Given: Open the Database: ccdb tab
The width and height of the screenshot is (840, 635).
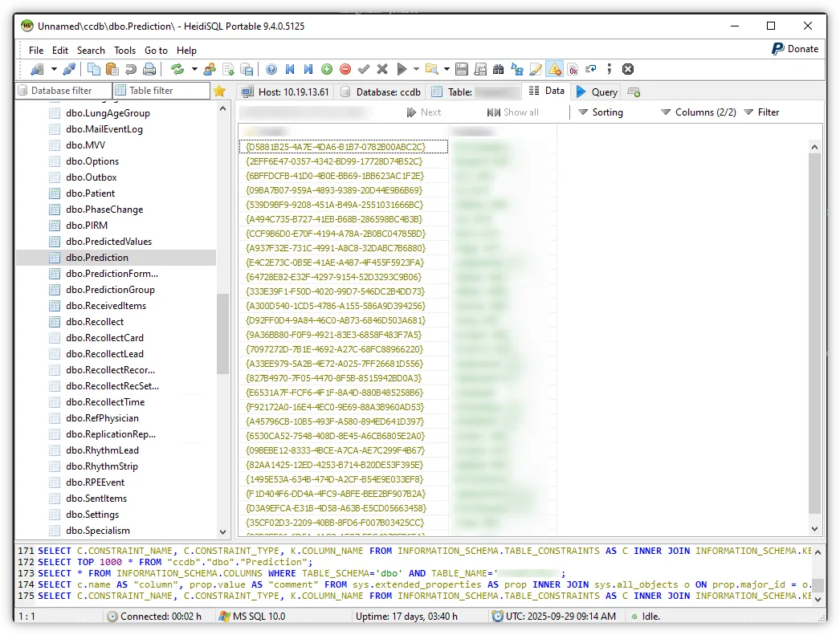Looking at the screenshot, I should (381, 92).
